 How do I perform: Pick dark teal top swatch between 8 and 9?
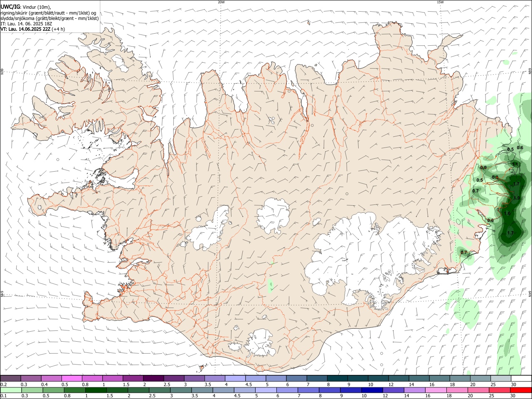coord(337,378)
